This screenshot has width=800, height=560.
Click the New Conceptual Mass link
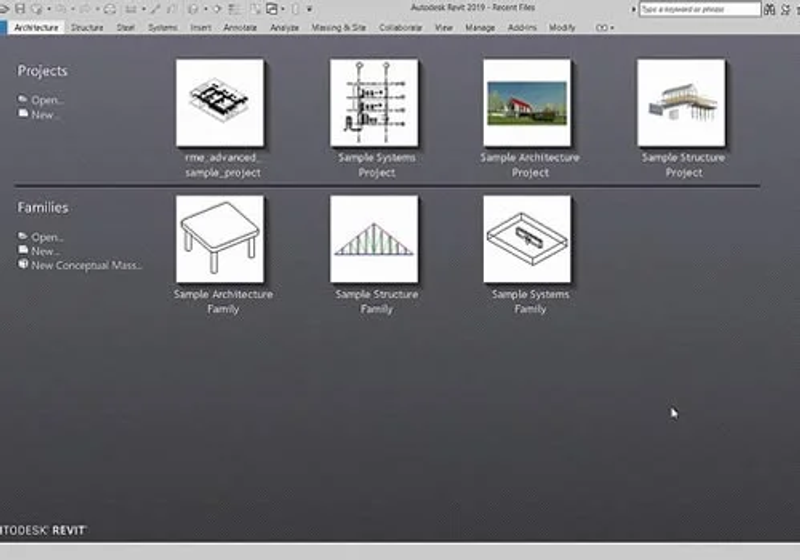[86, 265]
